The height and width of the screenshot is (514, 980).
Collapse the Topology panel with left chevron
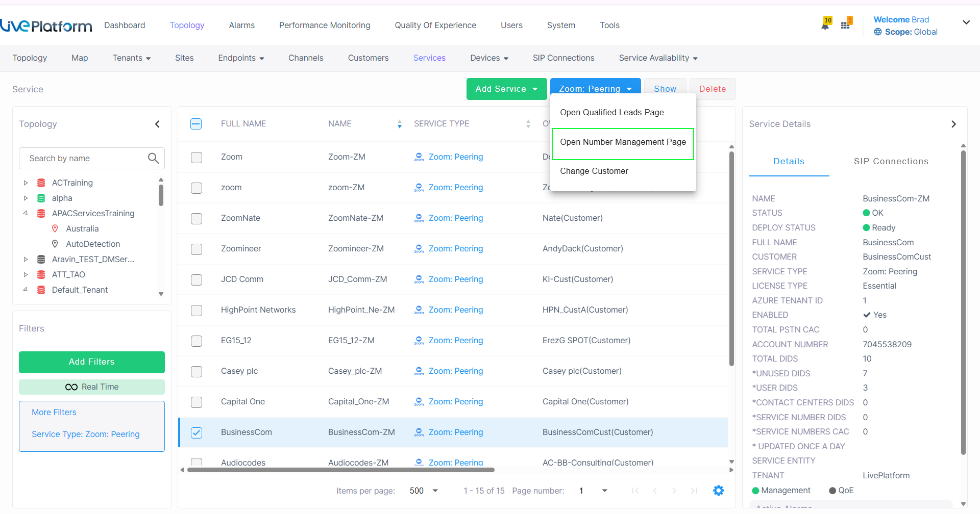click(157, 124)
